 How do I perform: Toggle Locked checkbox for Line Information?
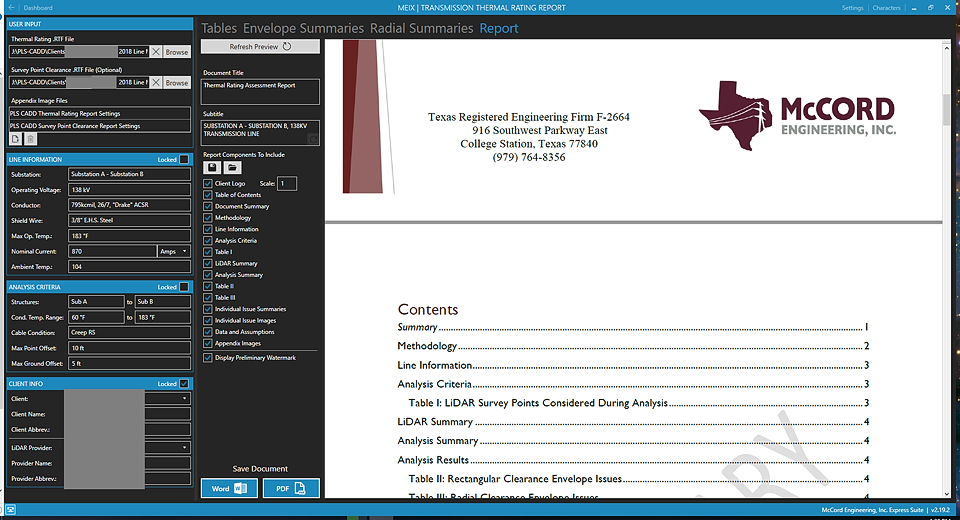click(184, 159)
